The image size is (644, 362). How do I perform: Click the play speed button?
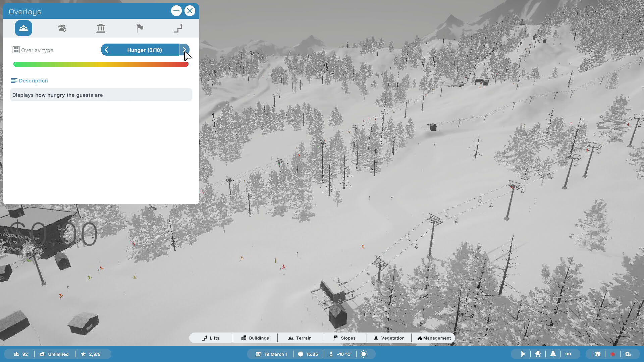click(x=523, y=354)
